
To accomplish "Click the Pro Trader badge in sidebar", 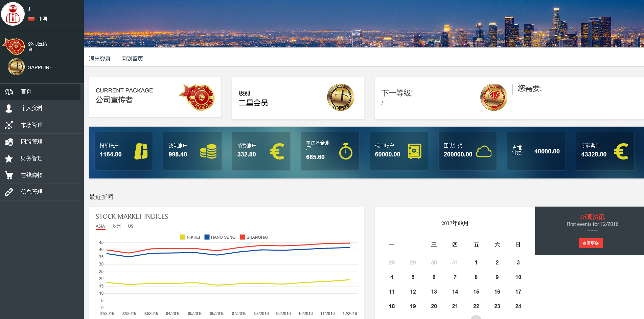I will tap(14, 46).
